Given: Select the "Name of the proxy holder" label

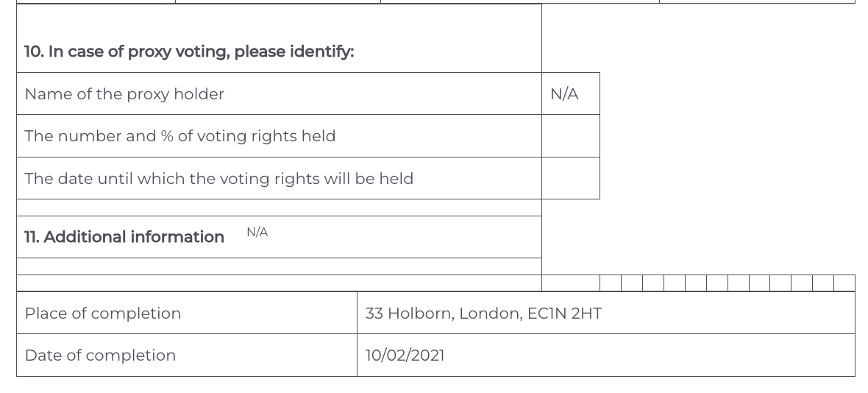Looking at the screenshot, I should coord(124,94).
